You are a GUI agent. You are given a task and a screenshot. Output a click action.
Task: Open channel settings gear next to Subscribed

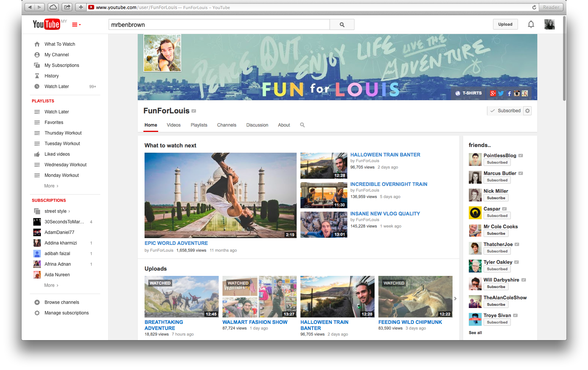(x=527, y=111)
